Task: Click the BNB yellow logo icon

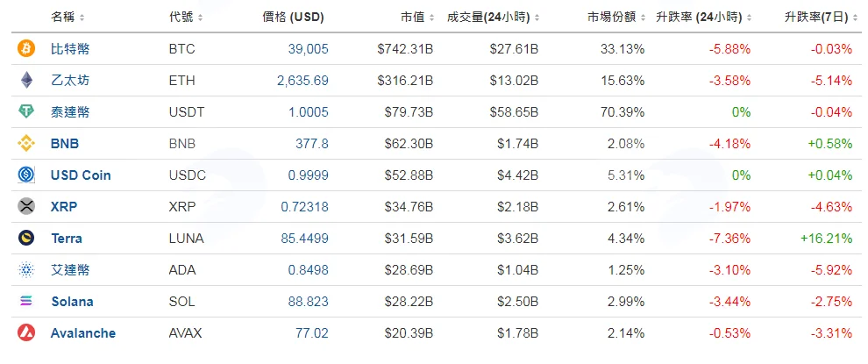Action: click(26, 144)
